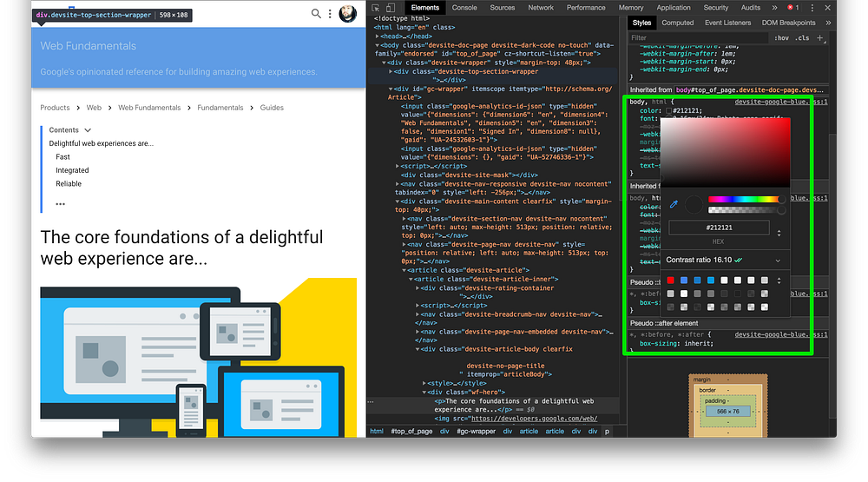The image size is (868, 482).
Task: Show more DevTools panels via double chevron
Action: (774, 8)
